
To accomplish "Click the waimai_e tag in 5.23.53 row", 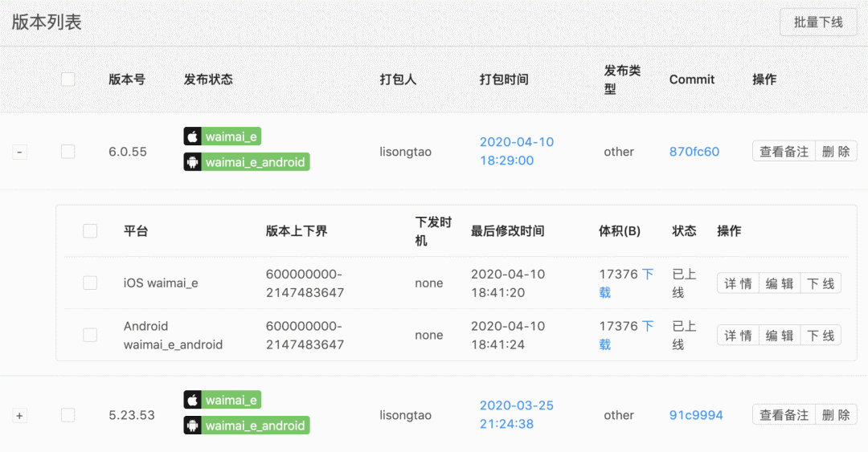I will point(223,400).
